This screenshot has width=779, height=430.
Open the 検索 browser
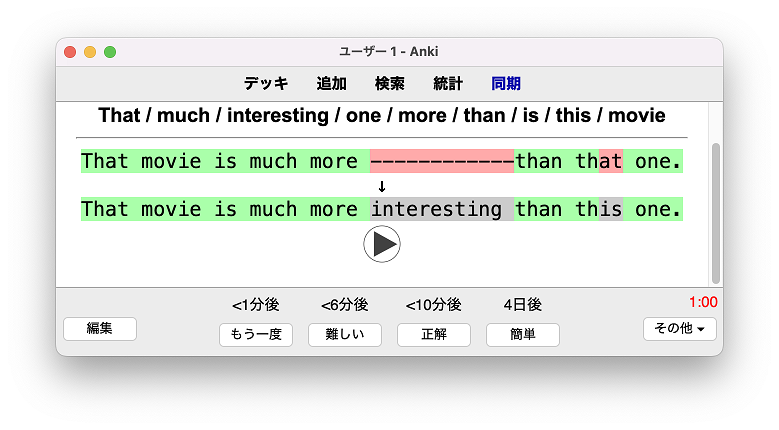click(390, 83)
